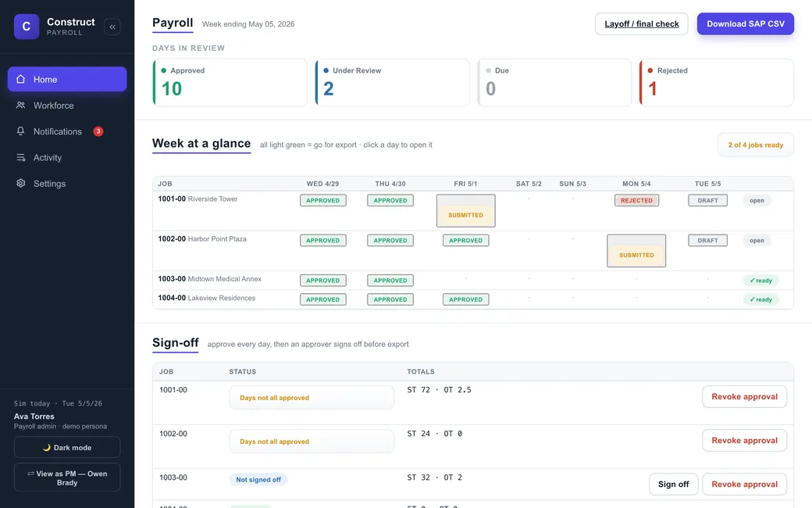Sign off job 1003-00
This screenshot has height=508, width=812.
[673, 484]
